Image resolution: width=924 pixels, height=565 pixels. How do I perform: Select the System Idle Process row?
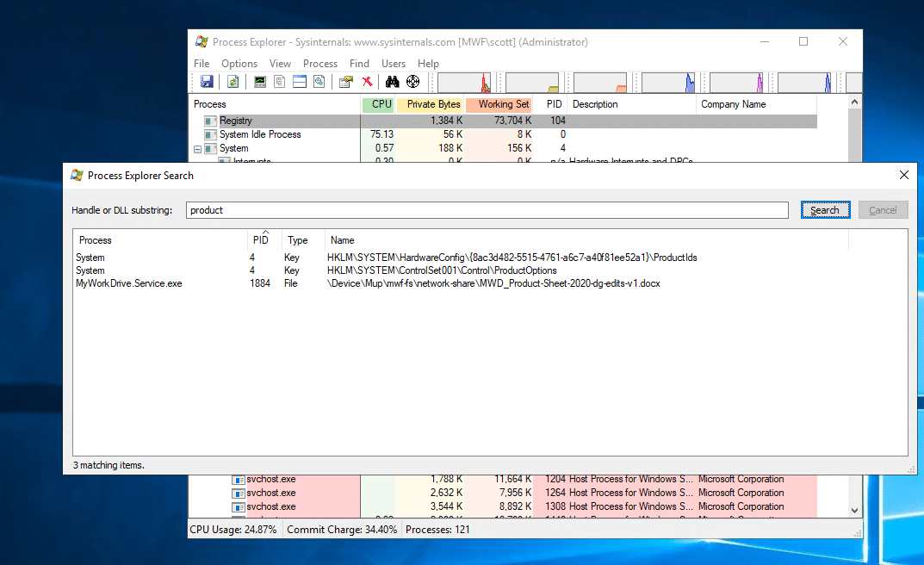[x=260, y=134]
